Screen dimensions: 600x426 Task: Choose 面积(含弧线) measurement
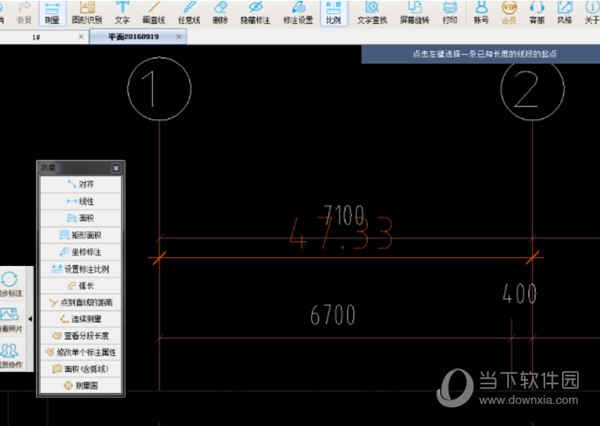81,369
